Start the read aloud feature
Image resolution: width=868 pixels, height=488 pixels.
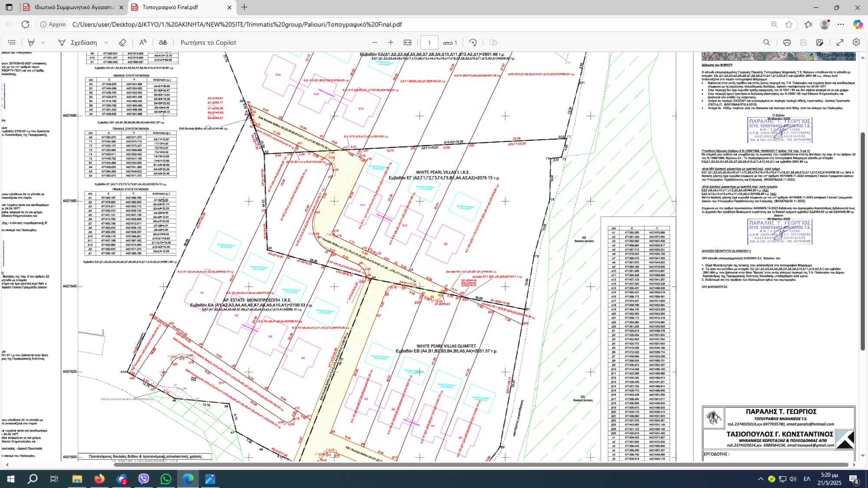[143, 43]
